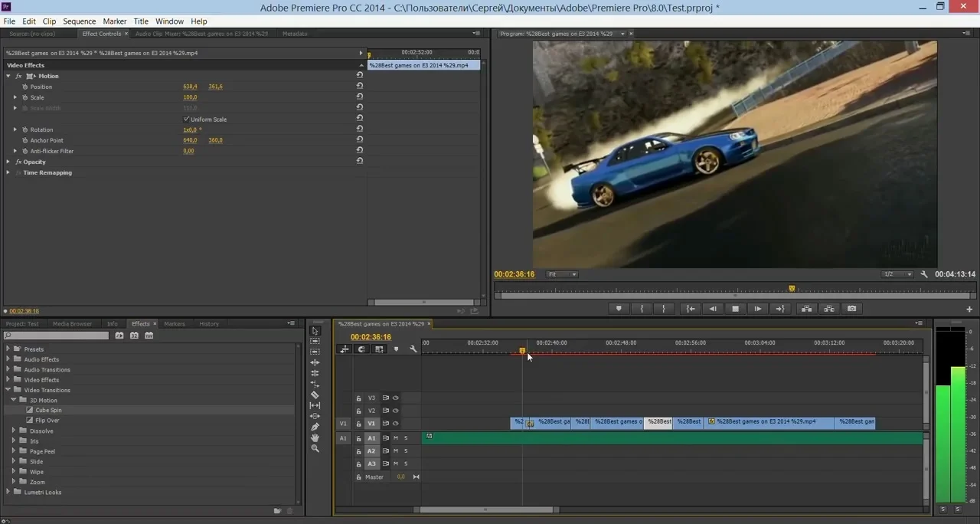Filter effects by 32-bit color badge
The image size is (980, 524).
click(134, 336)
